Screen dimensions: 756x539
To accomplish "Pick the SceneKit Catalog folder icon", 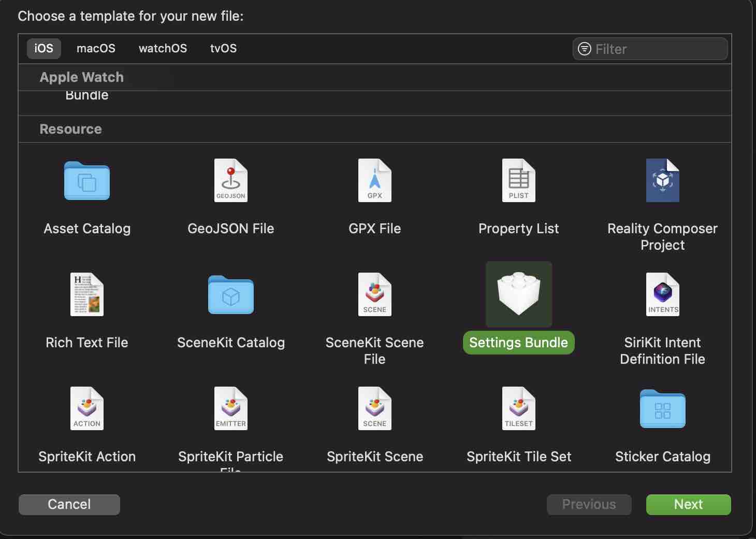I will click(x=231, y=294).
